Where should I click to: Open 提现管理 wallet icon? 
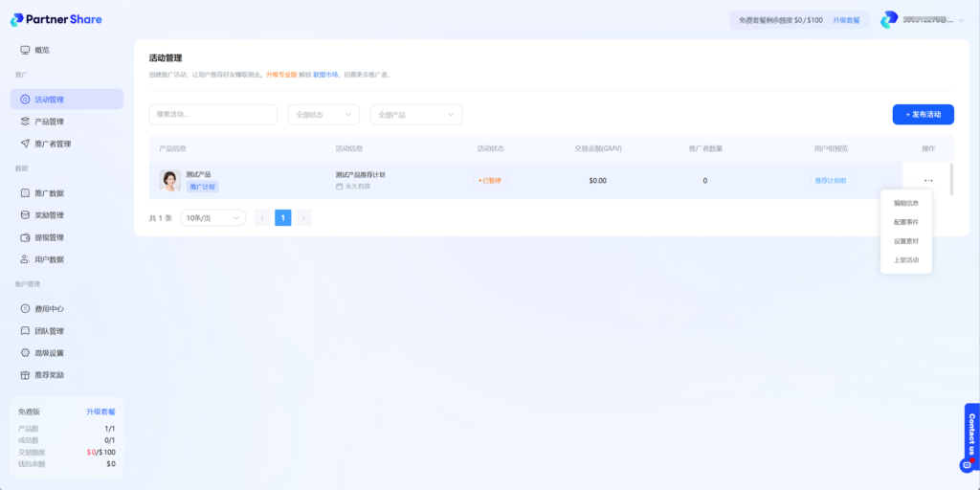click(x=25, y=237)
